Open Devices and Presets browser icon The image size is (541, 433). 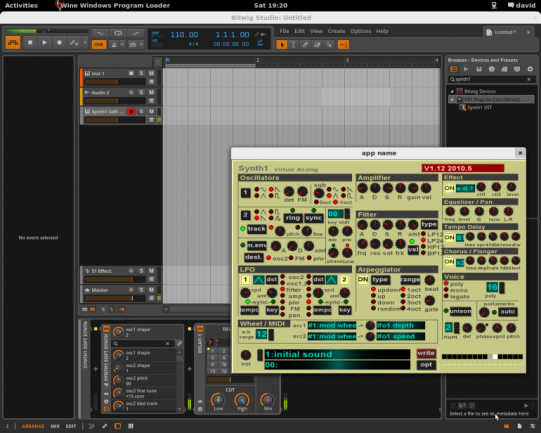click(x=454, y=69)
